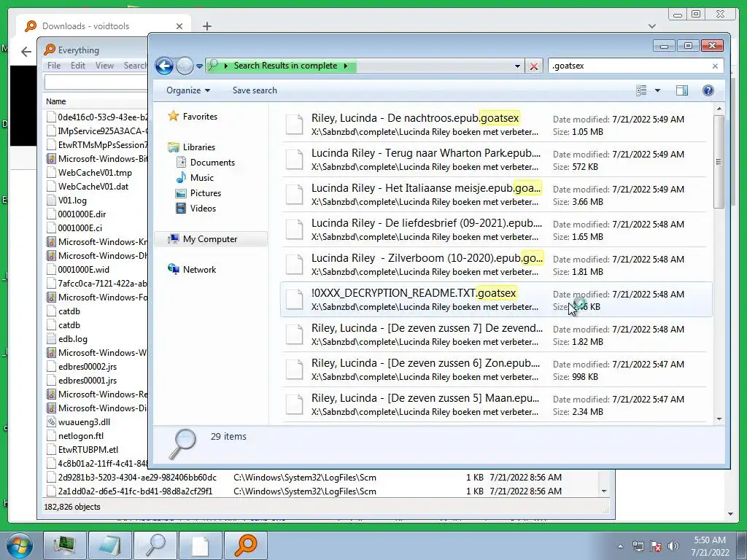This screenshot has width=747, height=560.
Task: Select !0XXX_DECRYPTION_README.TXT.goatsex file
Action: click(x=496, y=300)
